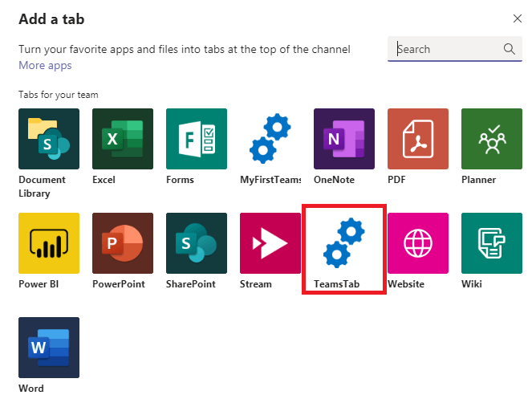Image resolution: width=532 pixels, height=399 pixels.
Task: Open the SharePoint app icon
Action: click(x=197, y=243)
